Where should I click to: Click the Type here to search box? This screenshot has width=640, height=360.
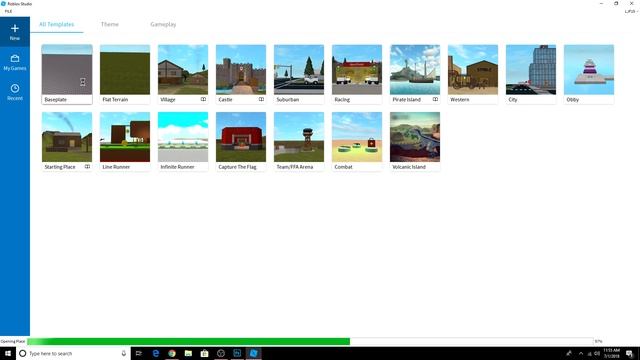(73, 353)
